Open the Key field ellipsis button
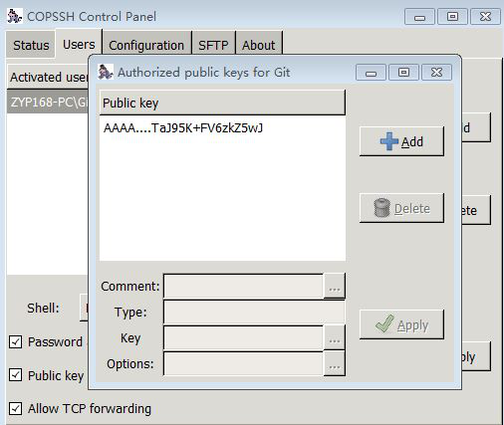The image size is (504, 425). [x=335, y=337]
